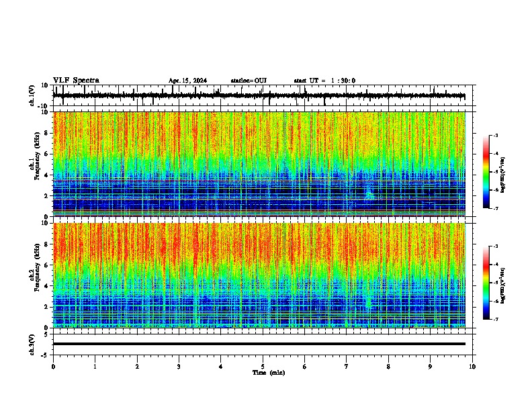Click time axis tick label "10"
This screenshot has width=532, height=411.
click(472, 367)
